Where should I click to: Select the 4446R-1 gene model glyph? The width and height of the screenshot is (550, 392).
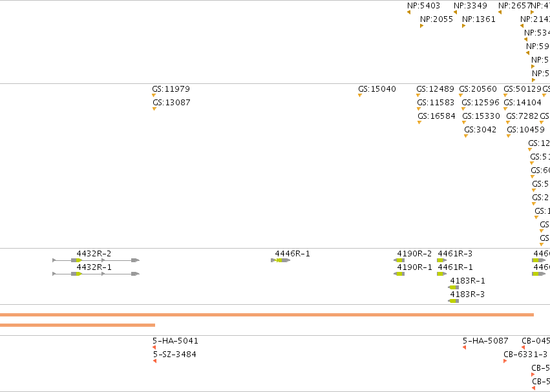pyautogui.click(x=280, y=260)
